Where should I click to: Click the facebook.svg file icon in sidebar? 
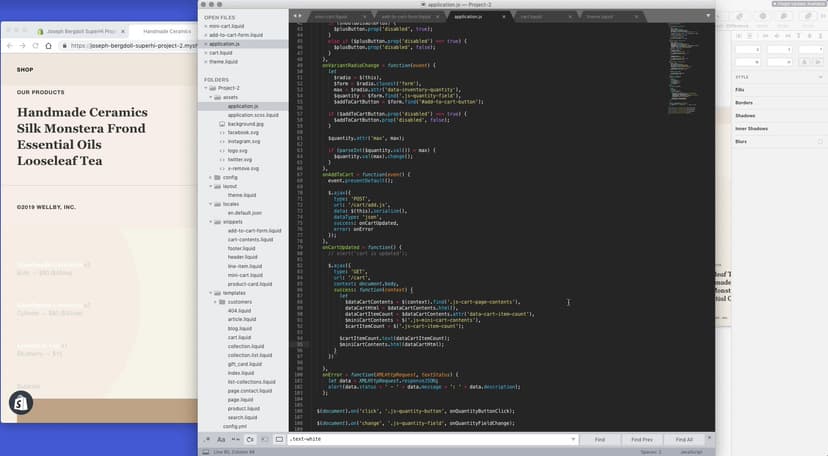[221, 132]
